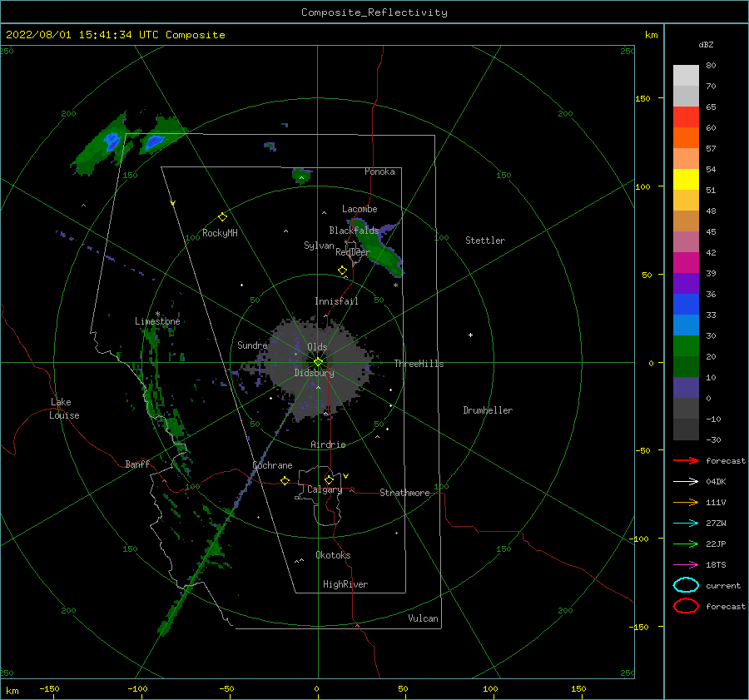Click the white asterisk marker above Limestone
Viewport: 749px width, 700px height.
point(157,314)
